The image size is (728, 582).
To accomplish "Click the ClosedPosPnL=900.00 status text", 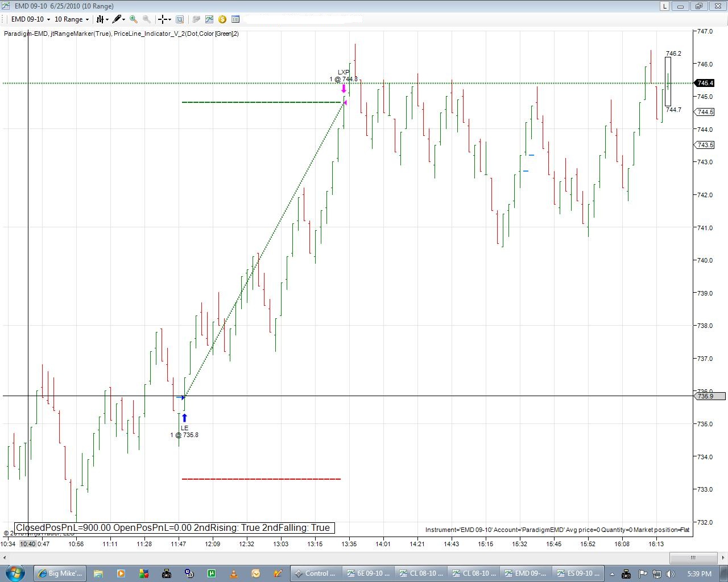I will (63, 528).
